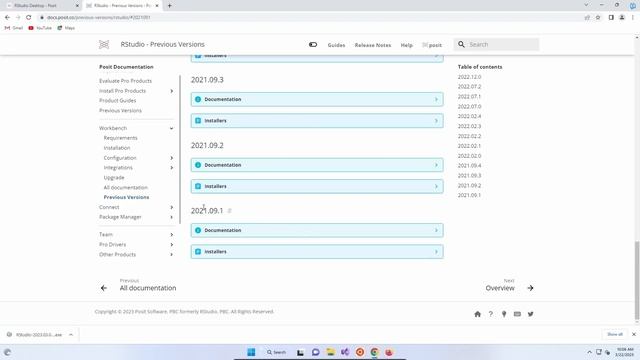Screen dimensions: 640x360
Task: Open the Help menu
Action: click(x=407, y=45)
